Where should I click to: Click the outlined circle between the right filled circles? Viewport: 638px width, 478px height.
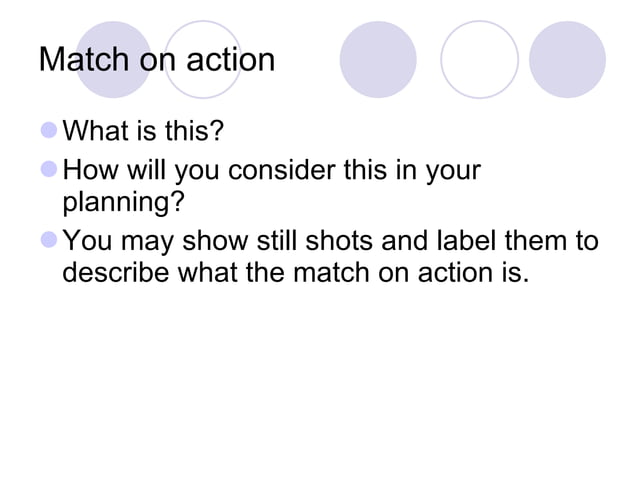(480, 59)
